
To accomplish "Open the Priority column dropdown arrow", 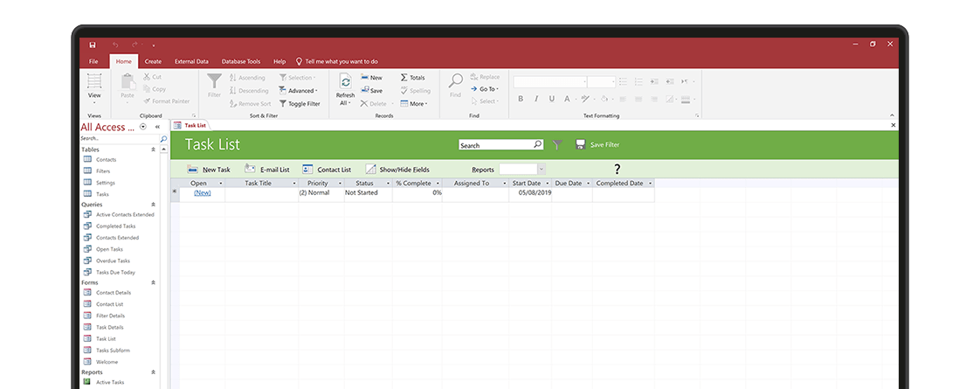I will [339, 184].
